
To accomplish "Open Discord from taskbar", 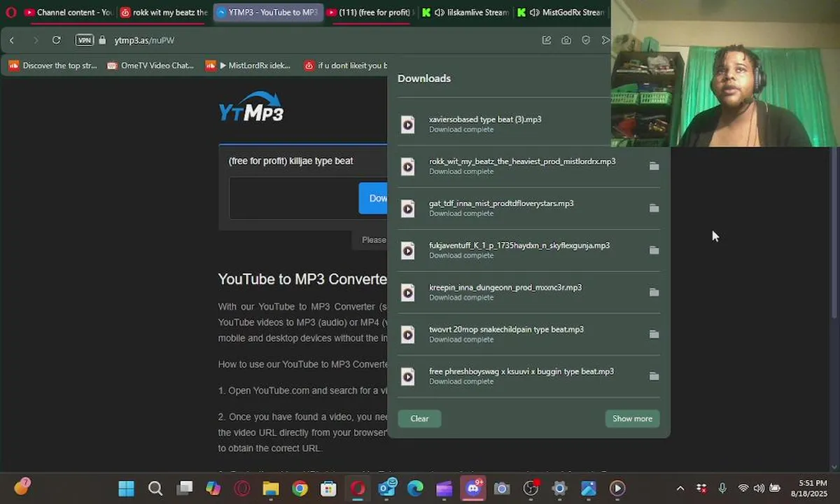I will (473, 489).
